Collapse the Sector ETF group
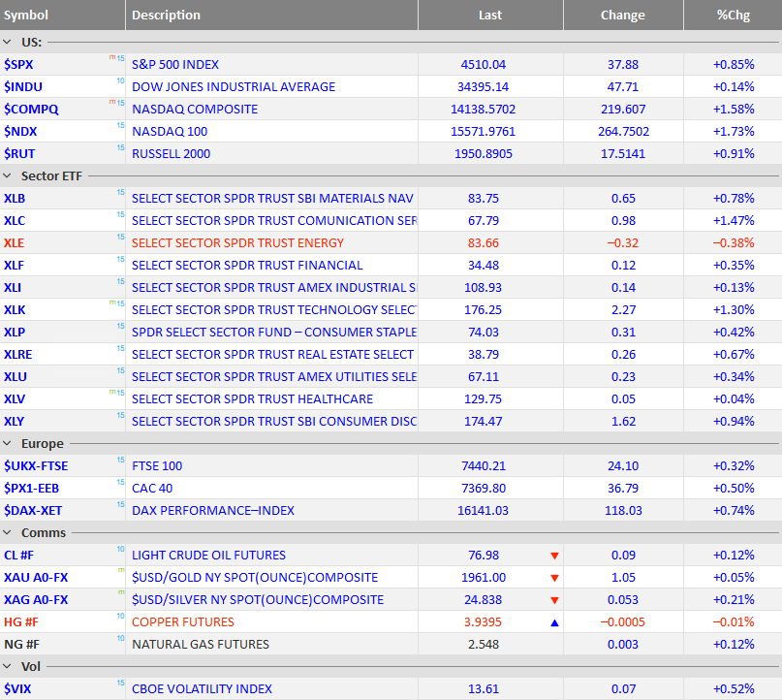Viewport: 782px width, 700px height. coord(7,176)
